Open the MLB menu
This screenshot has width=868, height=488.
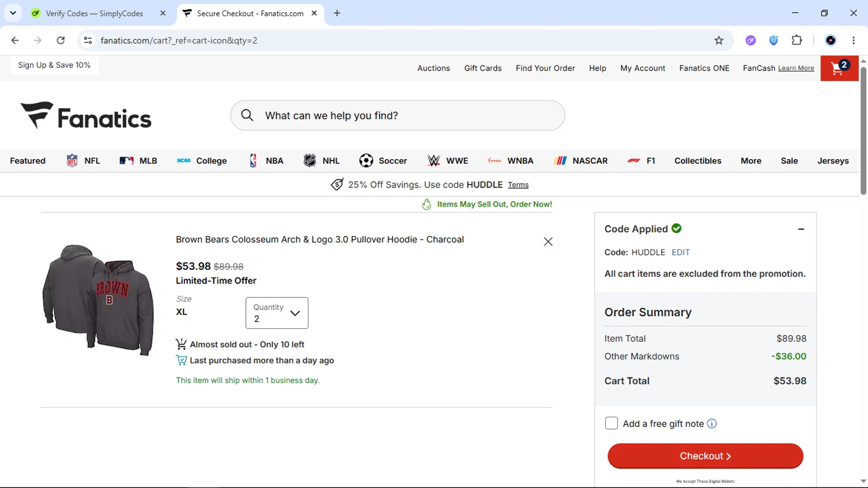point(138,161)
